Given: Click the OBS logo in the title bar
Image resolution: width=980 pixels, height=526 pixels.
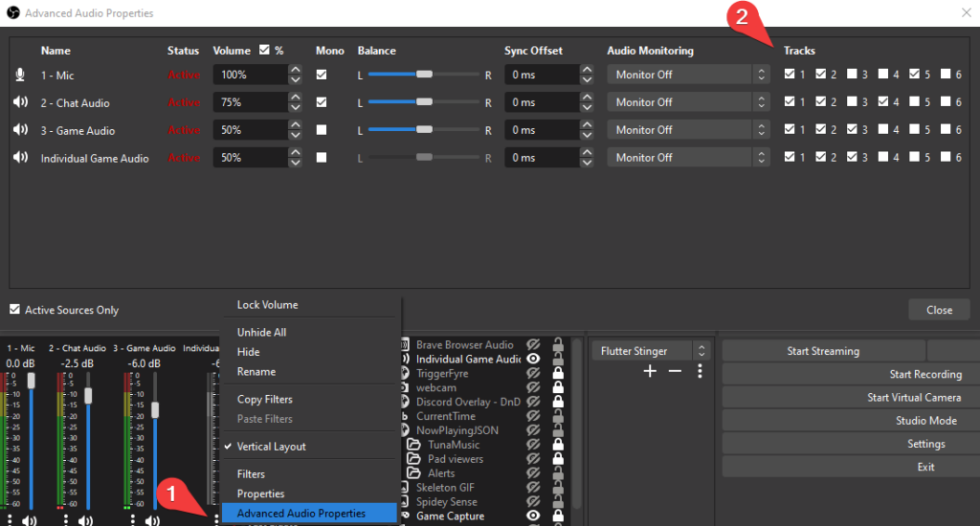Looking at the screenshot, I should point(12,12).
